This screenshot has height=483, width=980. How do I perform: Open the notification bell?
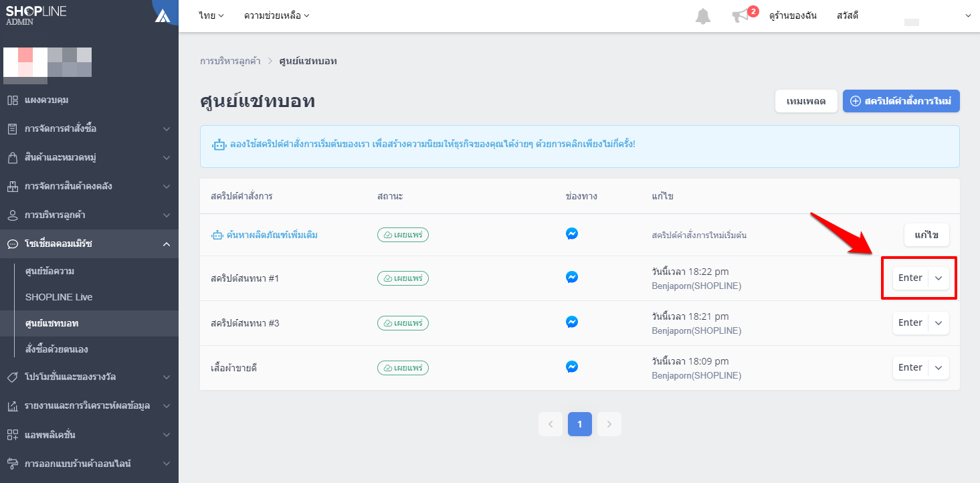[x=703, y=16]
